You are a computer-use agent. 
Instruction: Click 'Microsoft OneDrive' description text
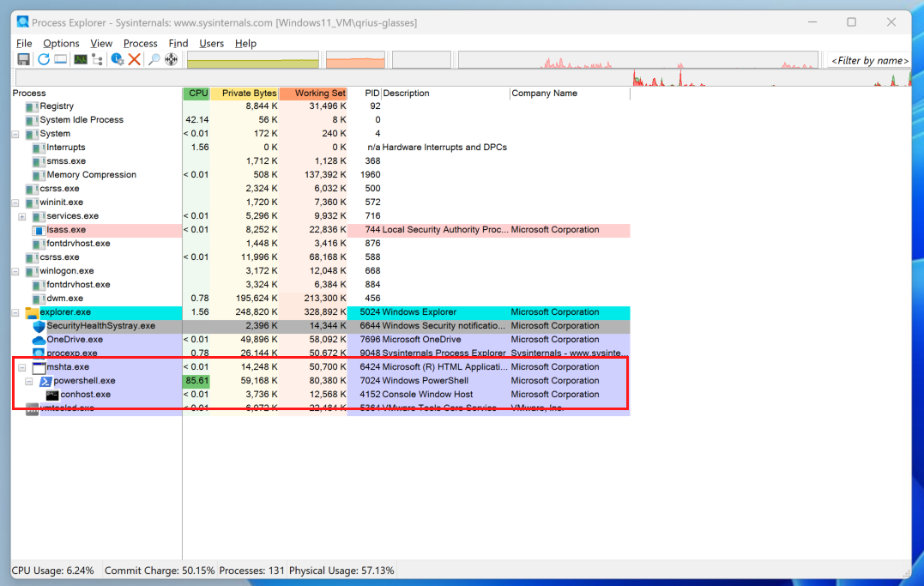[422, 340]
